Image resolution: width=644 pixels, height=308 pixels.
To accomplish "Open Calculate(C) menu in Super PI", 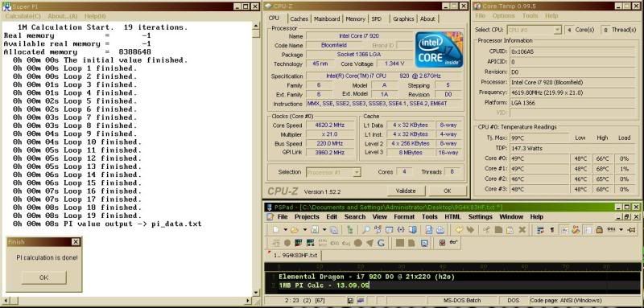I will pyautogui.click(x=23, y=16).
